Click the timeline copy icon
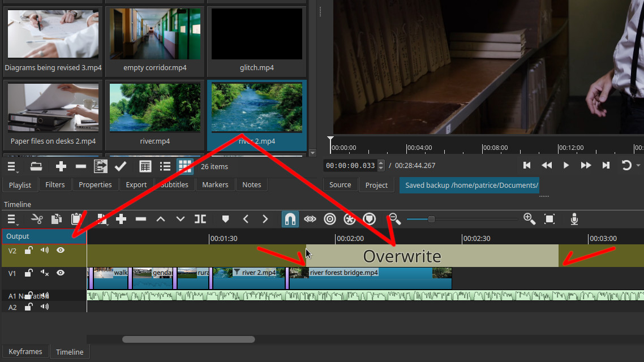This screenshot has height=362, width=644. (x=57, y=219)
